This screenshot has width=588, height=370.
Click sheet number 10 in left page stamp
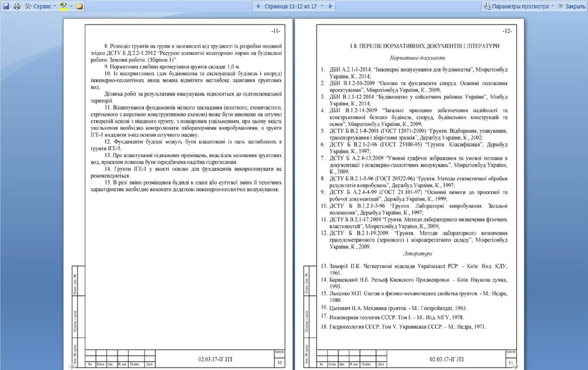coord(279,362)
